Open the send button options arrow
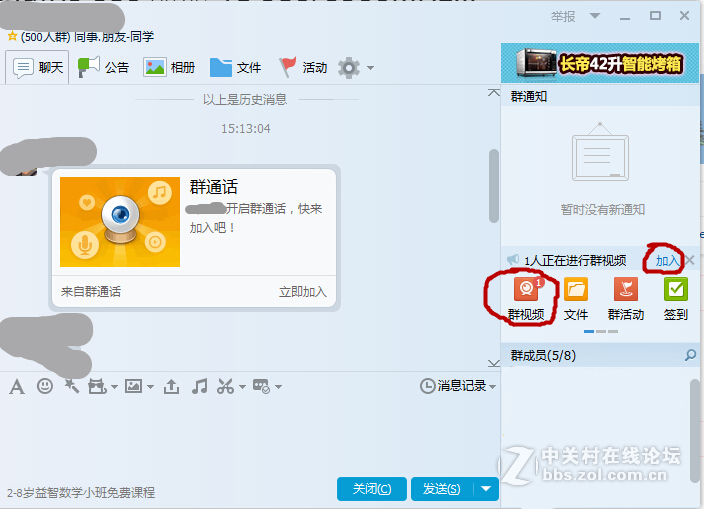The image size is (704, 509). click(x=486, y=489)
